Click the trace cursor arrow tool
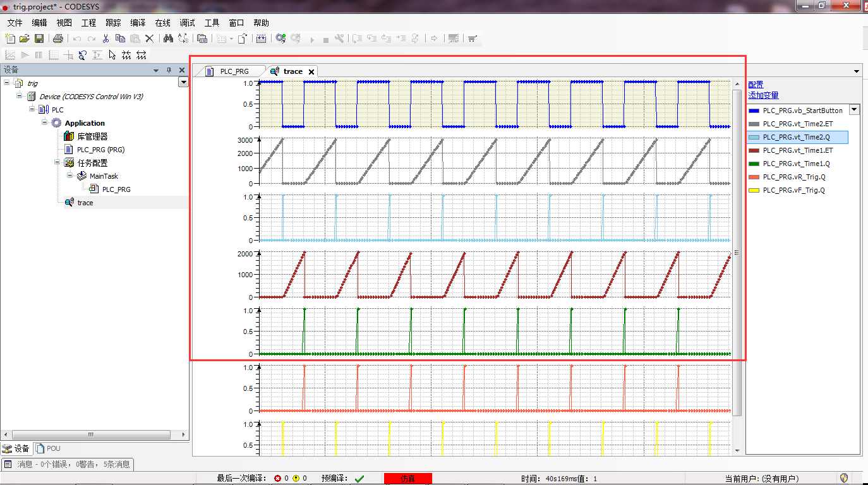 point(112,55)
